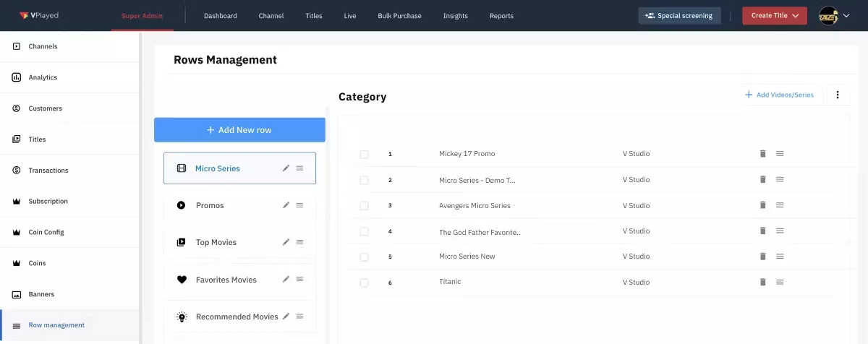Delete the Mickey 17 Promo row

pos(762,154)
